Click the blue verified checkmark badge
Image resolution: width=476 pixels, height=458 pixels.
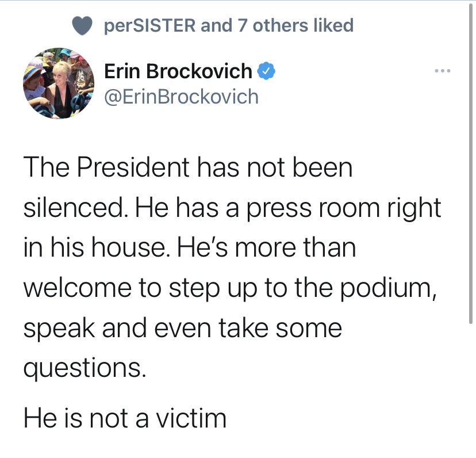click(266, 71)
